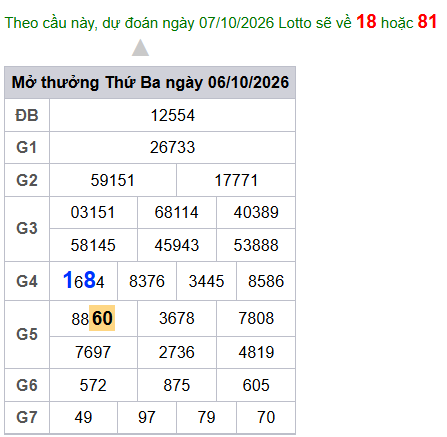Click G3 number 45943
447x437 pixels.
pyautogui.click(x=177, y=245)
